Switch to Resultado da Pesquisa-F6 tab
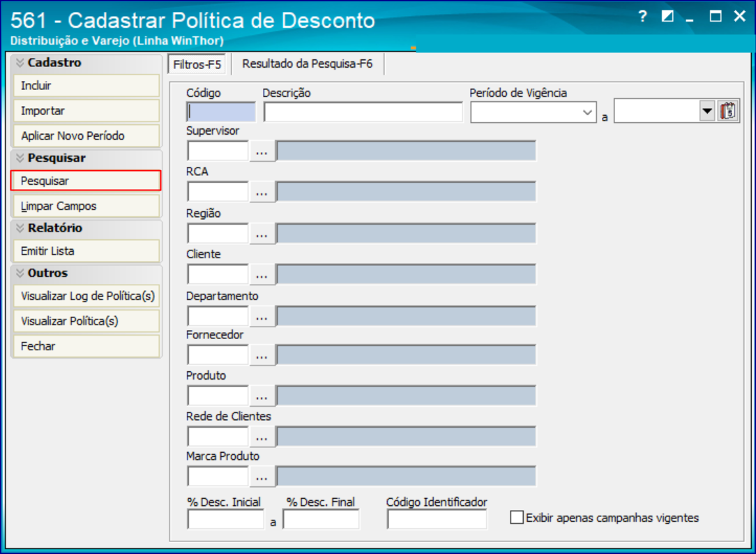 308,63
